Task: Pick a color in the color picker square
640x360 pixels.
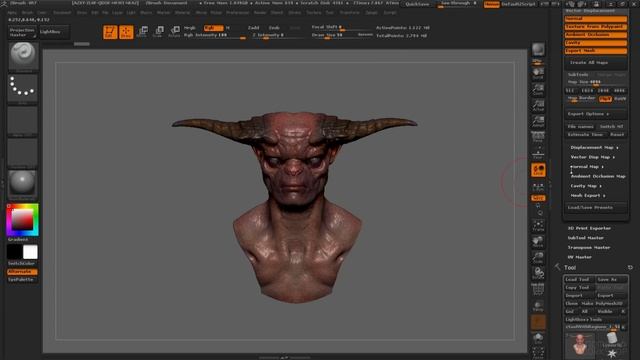Action: coord(22,220)
